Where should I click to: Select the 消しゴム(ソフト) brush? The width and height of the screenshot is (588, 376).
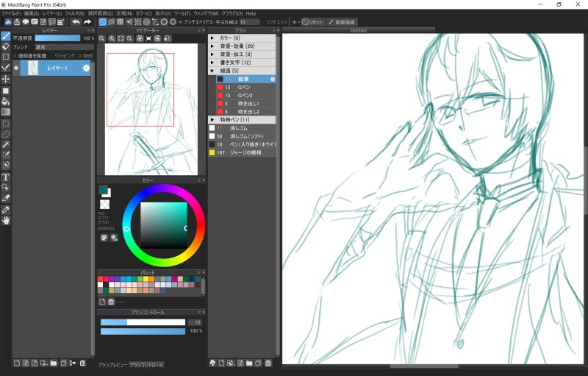point(242,136)
